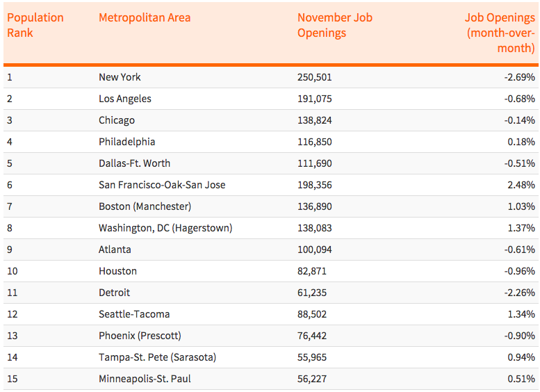Click the Los Angeles metro cell

(x=125, y=99)
